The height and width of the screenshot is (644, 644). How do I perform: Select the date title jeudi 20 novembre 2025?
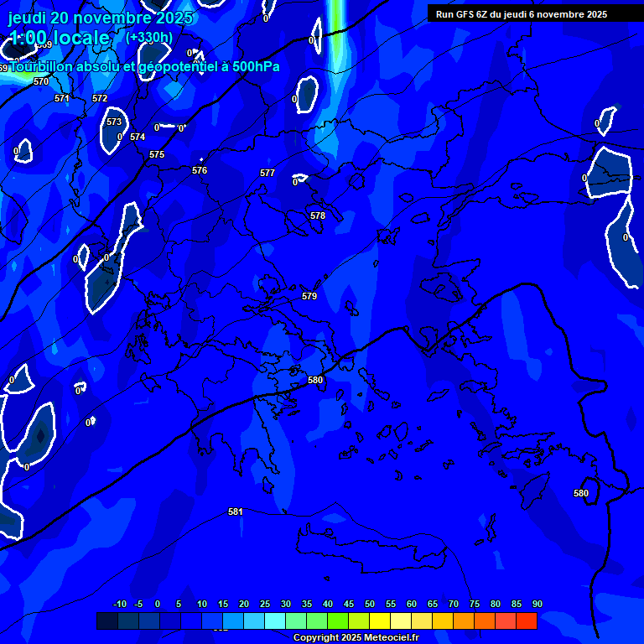coord(100,18)
